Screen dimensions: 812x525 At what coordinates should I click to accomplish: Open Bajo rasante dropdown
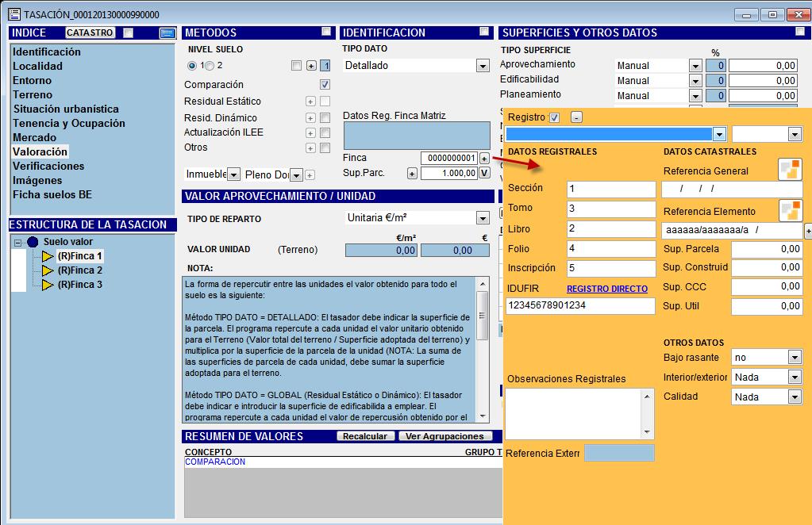[x=795, y=357]
